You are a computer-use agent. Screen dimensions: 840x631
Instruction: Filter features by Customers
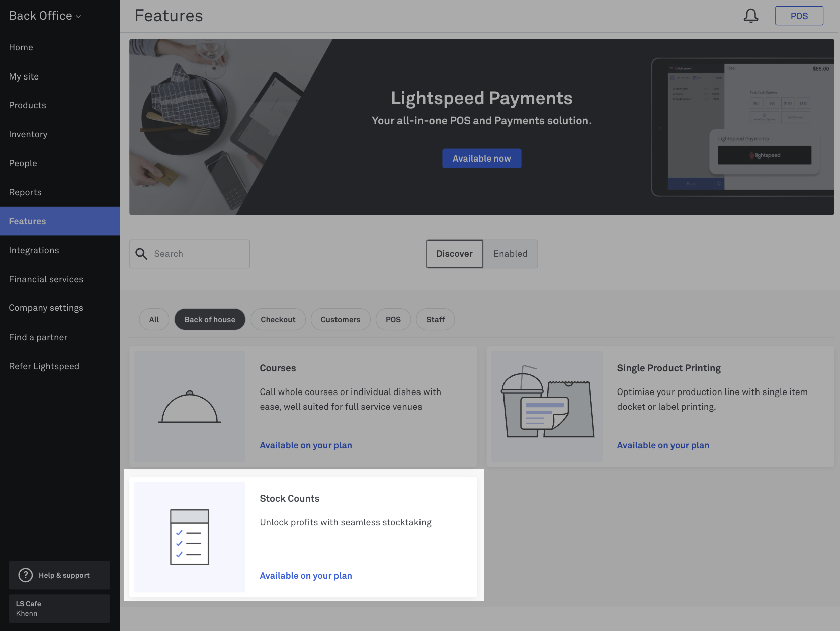coord(341,320)
